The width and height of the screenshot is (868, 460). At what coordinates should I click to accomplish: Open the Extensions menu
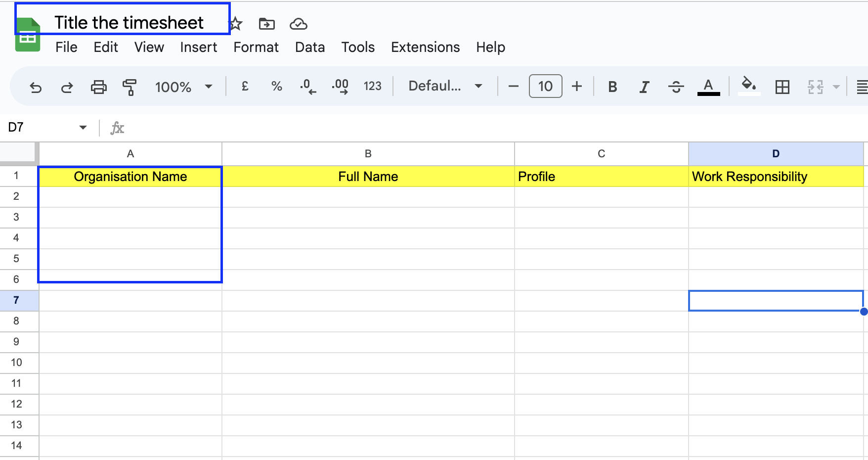pyautogui.click(x=426, y=47)
